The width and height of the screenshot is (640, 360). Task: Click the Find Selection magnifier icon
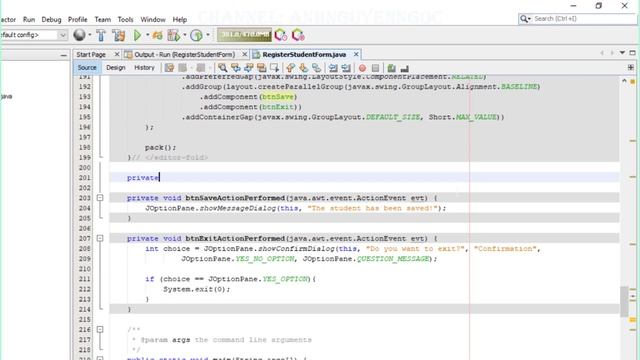point(222,68)
